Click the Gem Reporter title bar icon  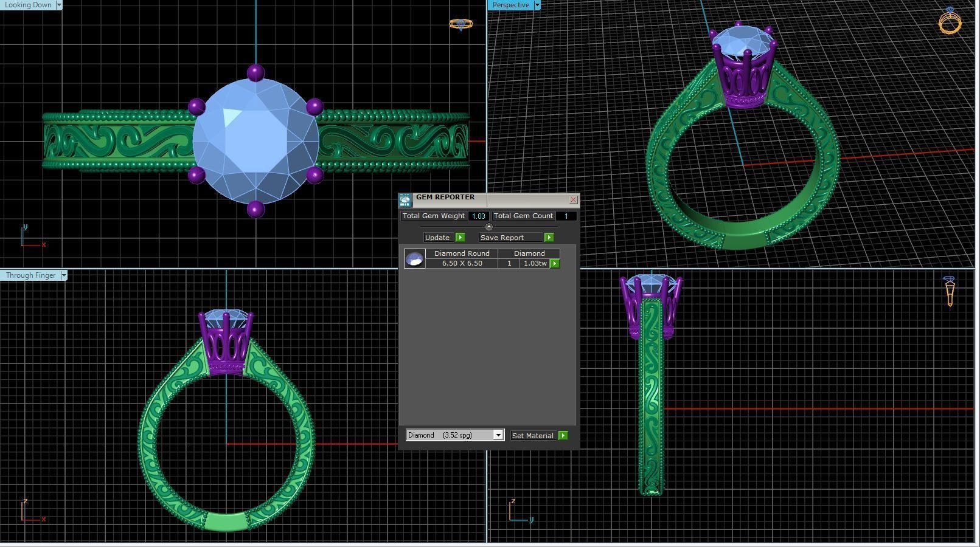click(405, 200)
